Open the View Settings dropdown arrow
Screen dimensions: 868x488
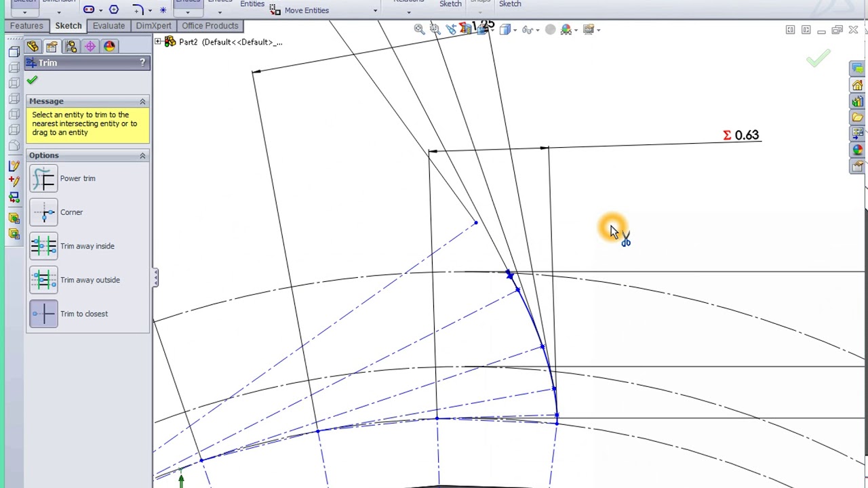pyautogui.click(x=598, y=30)
